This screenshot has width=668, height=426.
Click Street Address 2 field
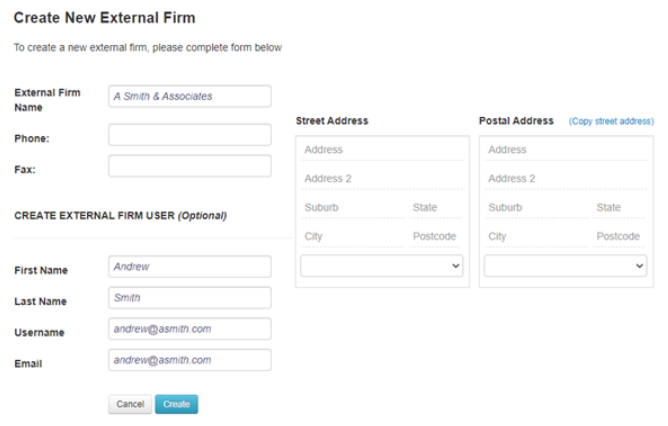click(x=381, y=179)
